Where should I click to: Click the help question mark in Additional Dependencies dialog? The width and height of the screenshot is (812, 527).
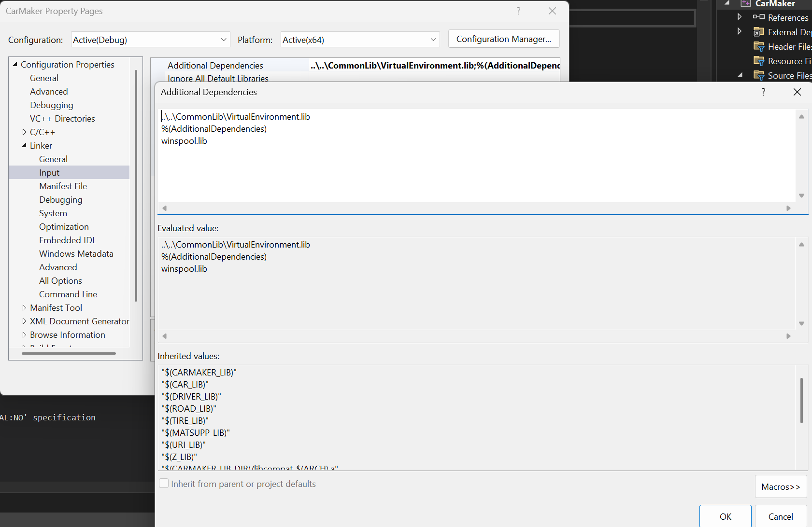tap(763, 92)
